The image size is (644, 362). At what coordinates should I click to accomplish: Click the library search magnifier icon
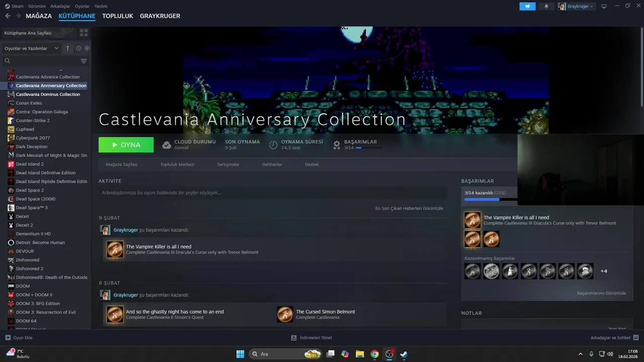8,61
